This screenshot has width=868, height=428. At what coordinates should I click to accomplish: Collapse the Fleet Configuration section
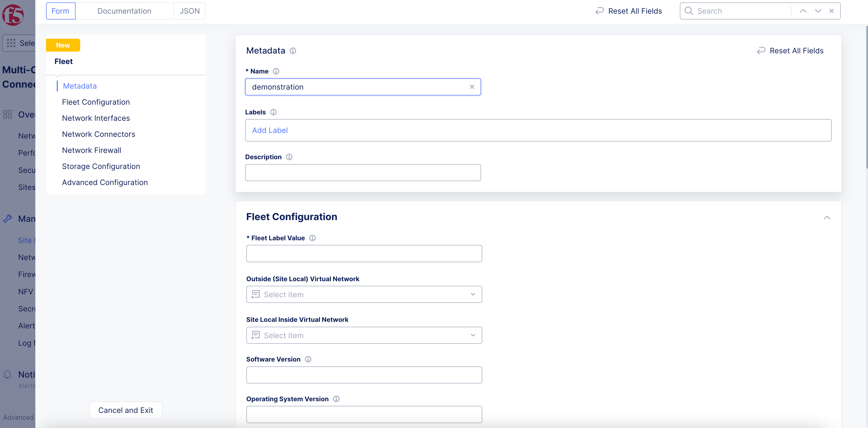point(827,218)
